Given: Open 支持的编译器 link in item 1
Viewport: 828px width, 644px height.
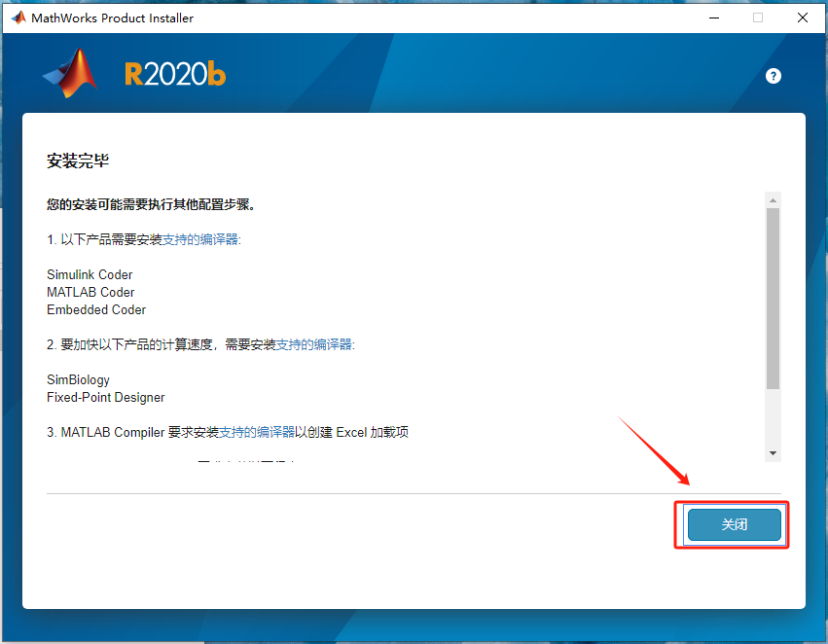Looking at the screenshot, I should 200,239.
